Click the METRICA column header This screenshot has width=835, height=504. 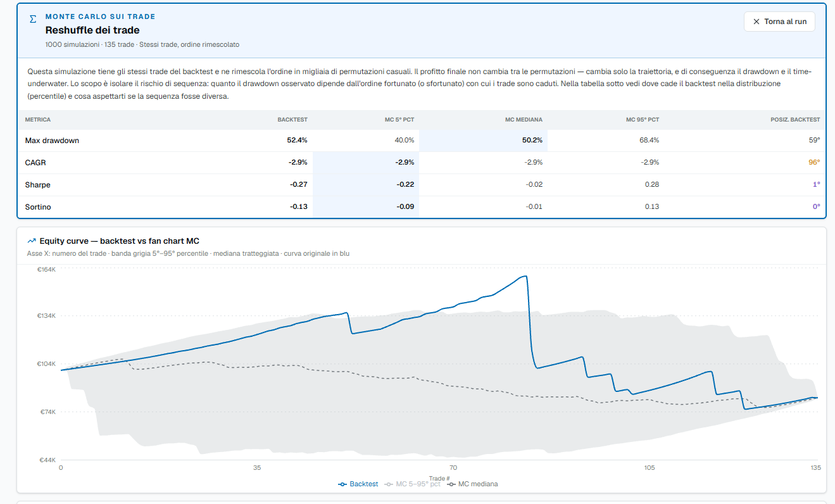click(38, 120)
